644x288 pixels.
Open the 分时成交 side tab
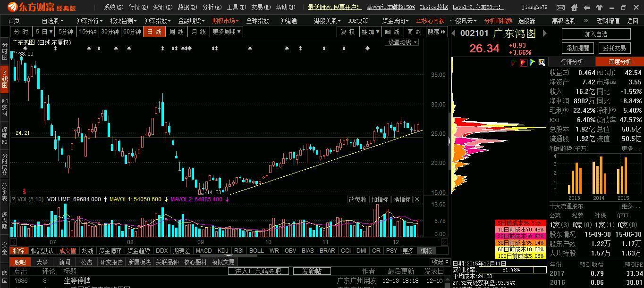pyautogui.click(x=4, y=164)
